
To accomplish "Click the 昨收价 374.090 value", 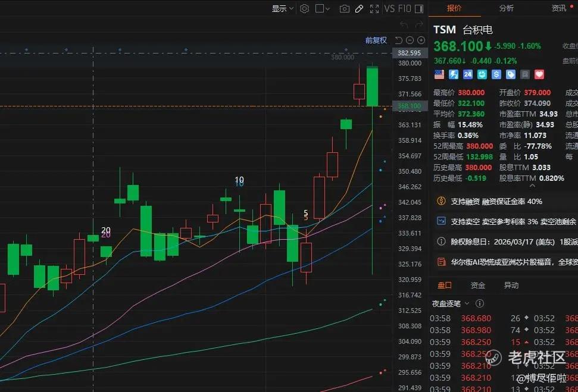I will [x=538, y=103].
